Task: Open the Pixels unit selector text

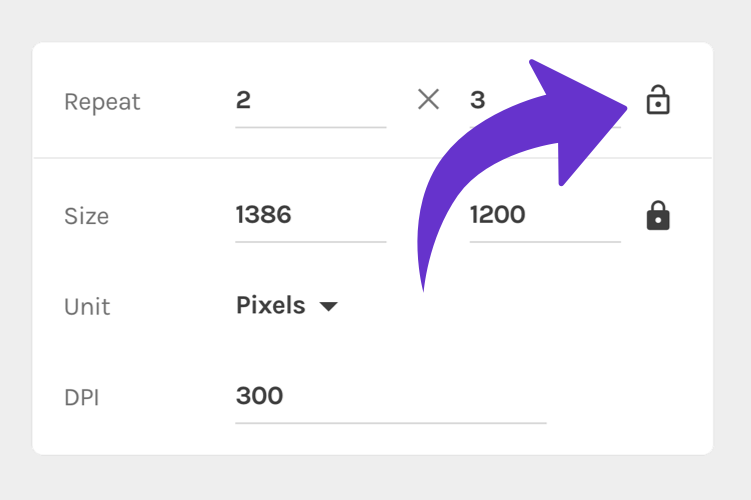Action: point(270,306)
